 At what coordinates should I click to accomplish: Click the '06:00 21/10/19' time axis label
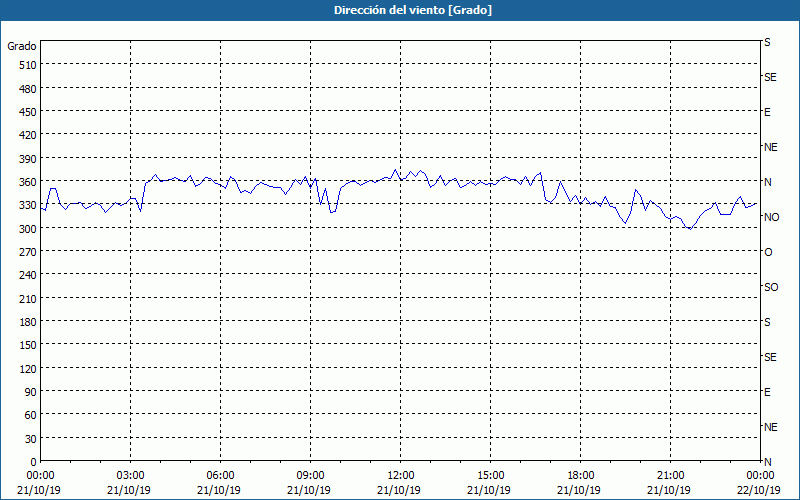click(220, 483)
